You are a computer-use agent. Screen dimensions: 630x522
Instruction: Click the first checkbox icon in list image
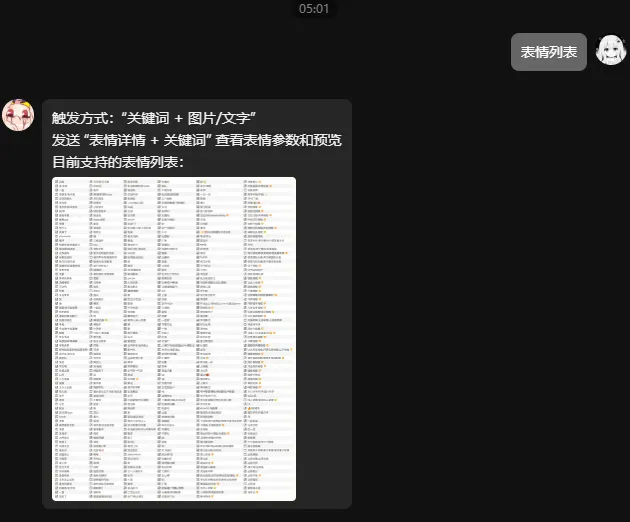coord(57,183)
